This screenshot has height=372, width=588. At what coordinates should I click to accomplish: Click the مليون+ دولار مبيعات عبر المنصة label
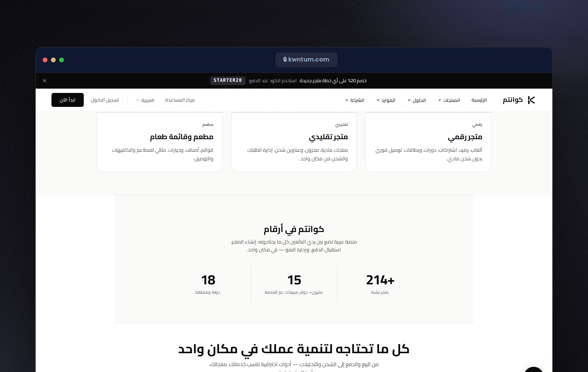294,292
